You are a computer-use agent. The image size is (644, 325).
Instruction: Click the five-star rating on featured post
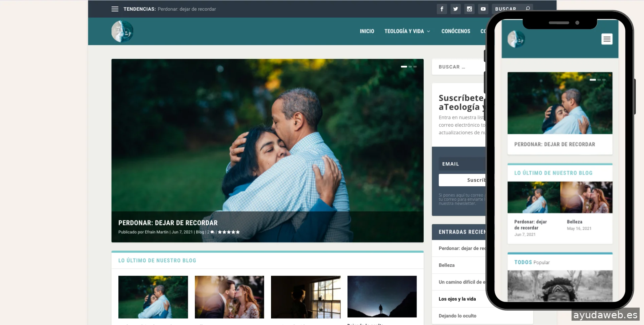coord(229,232)
